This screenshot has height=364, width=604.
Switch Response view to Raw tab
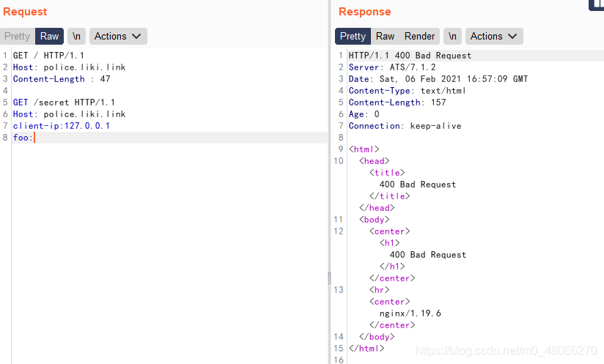click(x=385, y=36)
